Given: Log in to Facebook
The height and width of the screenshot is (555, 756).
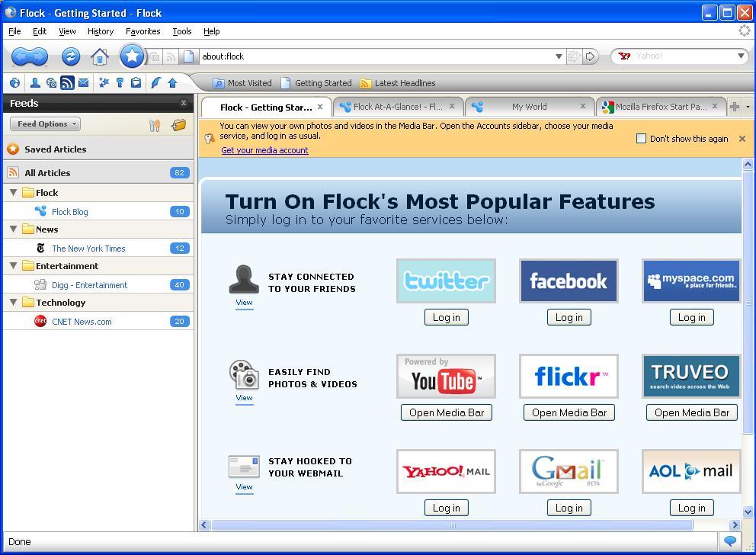Looking at the screenshot, I should (569, 317).
